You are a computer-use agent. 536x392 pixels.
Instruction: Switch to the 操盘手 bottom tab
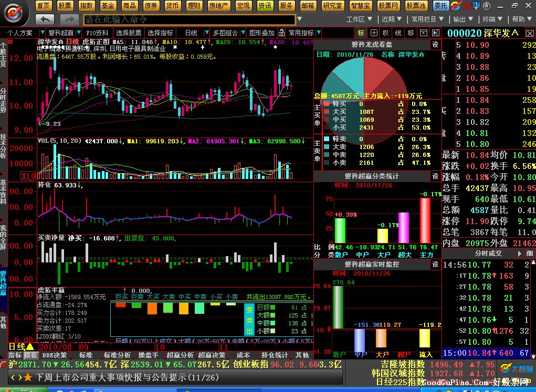[x=149, y=355]
